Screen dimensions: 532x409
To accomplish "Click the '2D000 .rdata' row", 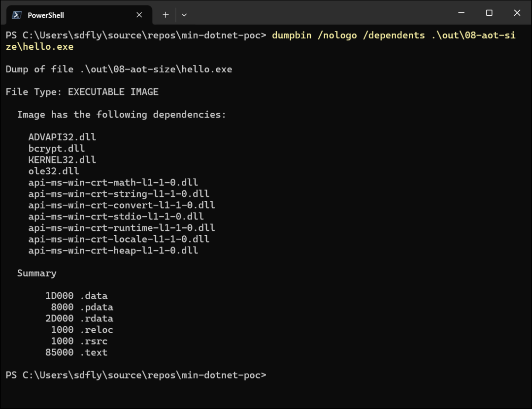I will tap(79, 318).
